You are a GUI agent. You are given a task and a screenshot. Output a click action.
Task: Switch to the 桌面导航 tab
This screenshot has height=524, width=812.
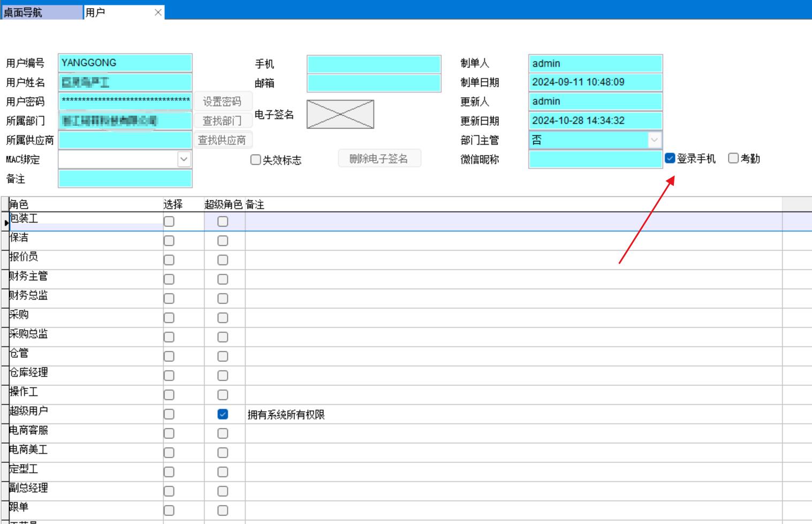pyautogui.click(x=42, y=12)
